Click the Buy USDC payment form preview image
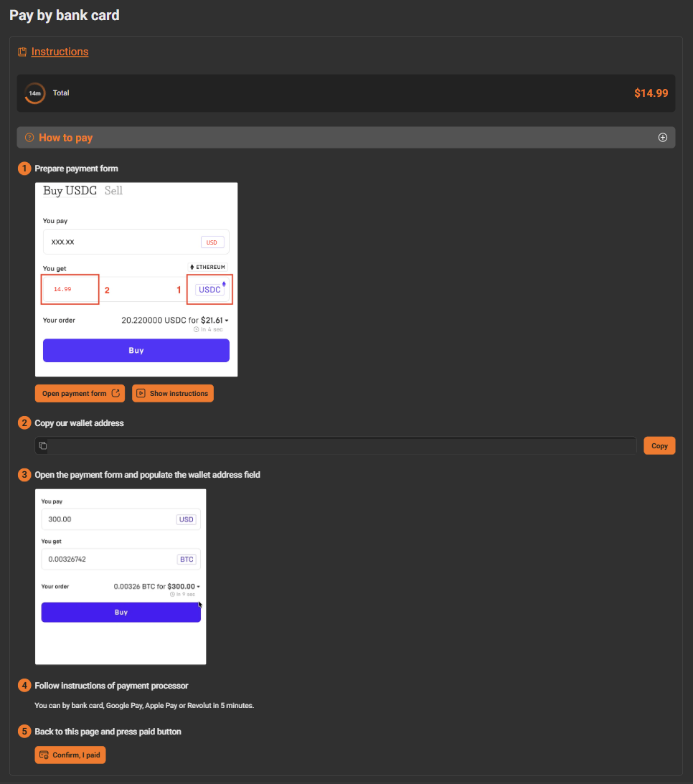Image resolution: width=693 pixels, height=784 pixels. point(136,280)
